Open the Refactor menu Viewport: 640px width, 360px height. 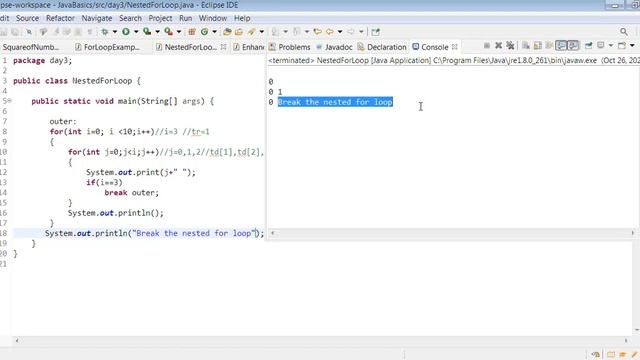[60, 18]
